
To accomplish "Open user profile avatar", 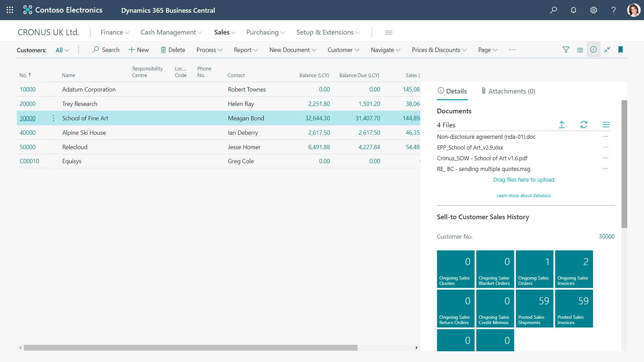I will pyautogui.click(x=634, y=10).
